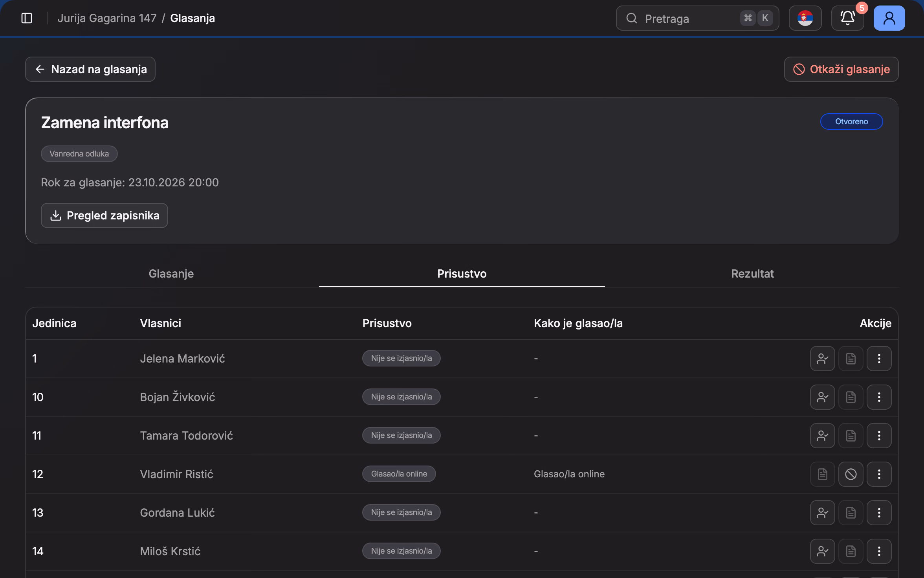
Task: Switch to the Glasanje tab
Action: (171, 274)
